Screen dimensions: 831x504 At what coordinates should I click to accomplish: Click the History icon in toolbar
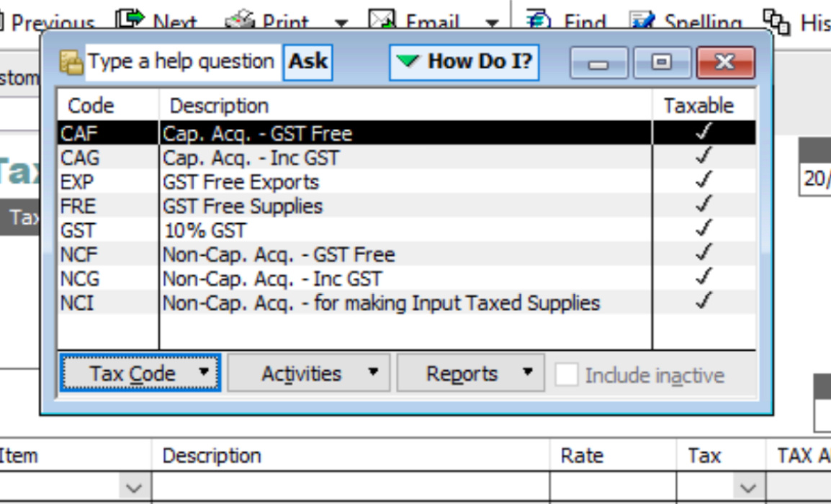click(x=776, y=21)
